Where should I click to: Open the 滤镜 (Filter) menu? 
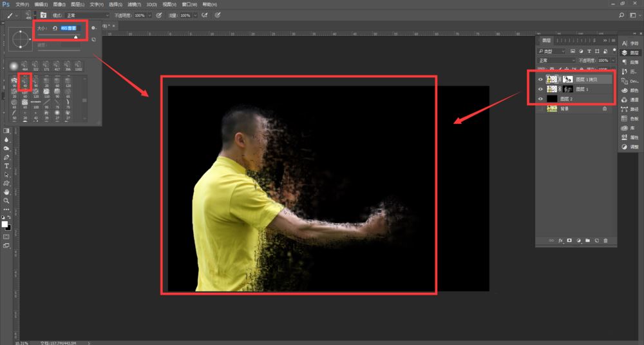pyautogui.click(x=134, y=4)
